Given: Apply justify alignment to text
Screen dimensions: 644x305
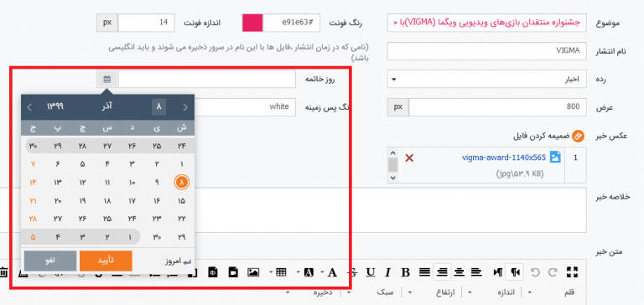Looking at the screenshot, I should 424,271.
